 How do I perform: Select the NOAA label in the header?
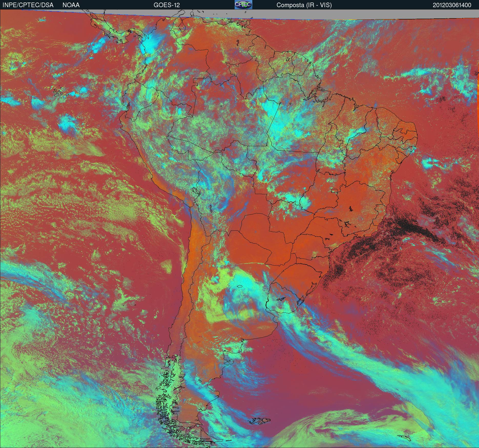pyautogui.click(x=71, y=5)
